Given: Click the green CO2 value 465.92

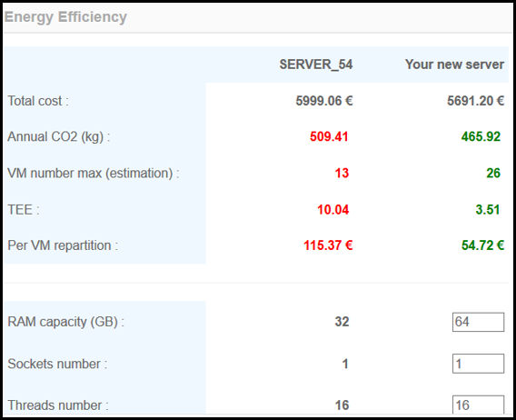Looking at the screenshot, I should coord(481,136).
